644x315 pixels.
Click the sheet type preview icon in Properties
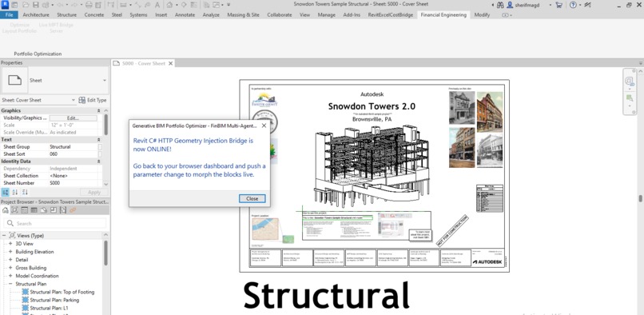pos(15,80)
